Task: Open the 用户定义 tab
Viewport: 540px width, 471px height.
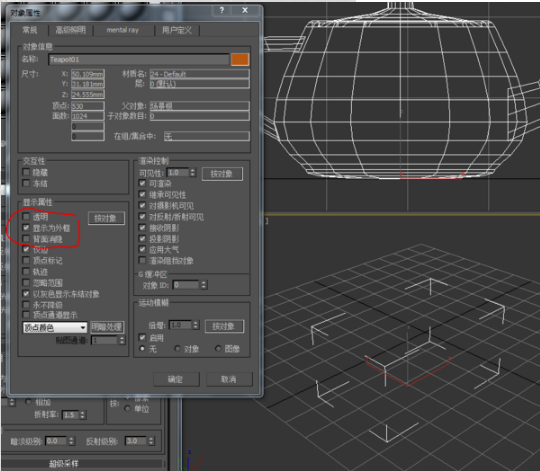Action: click(177, 30)
